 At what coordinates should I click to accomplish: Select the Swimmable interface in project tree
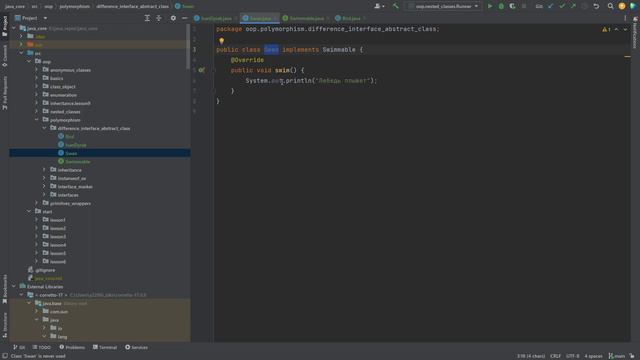tap(78, 162)
